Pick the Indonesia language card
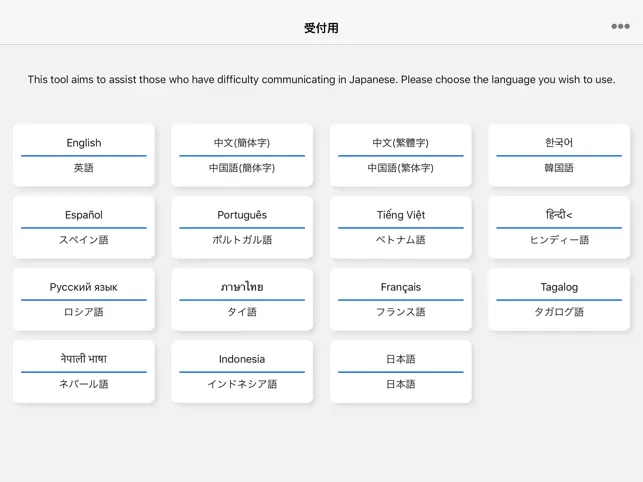Image resolution: width=643 pixels, height=482 pixels. pos(242,372)
